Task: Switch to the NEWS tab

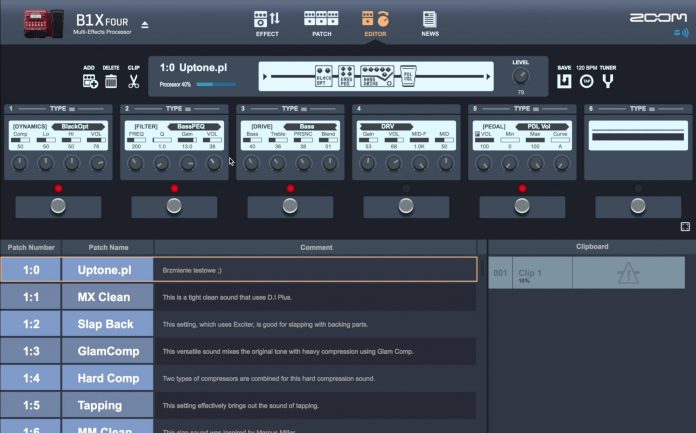Action: [429, 22]
